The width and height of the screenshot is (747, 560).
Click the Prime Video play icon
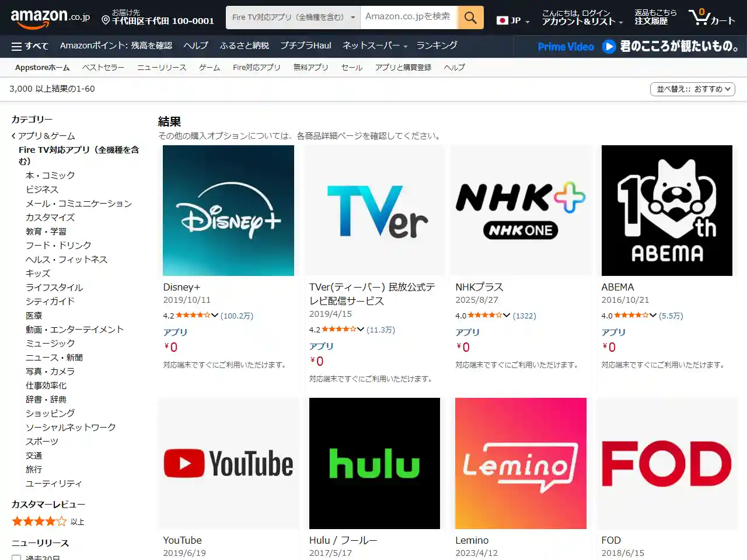click(x=609, y=46)
